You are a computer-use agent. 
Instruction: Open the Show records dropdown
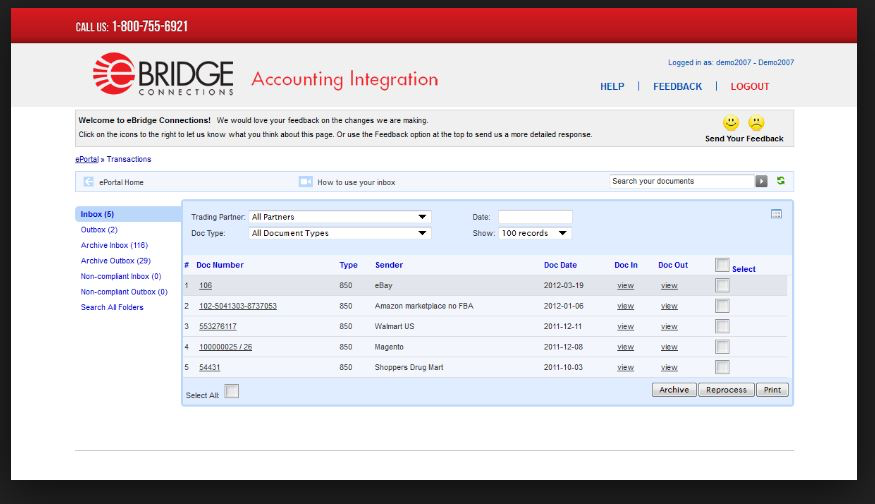pyautogui.click(x=535, y=233)
